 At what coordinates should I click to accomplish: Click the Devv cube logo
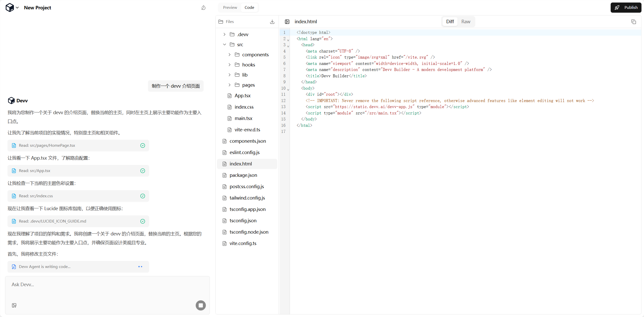(10, 8)
